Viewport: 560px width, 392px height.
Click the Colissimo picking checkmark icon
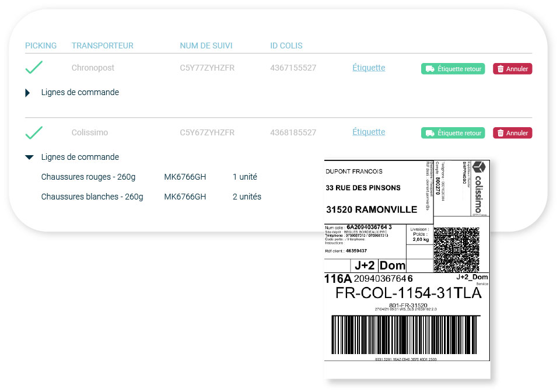pos(34,132)
